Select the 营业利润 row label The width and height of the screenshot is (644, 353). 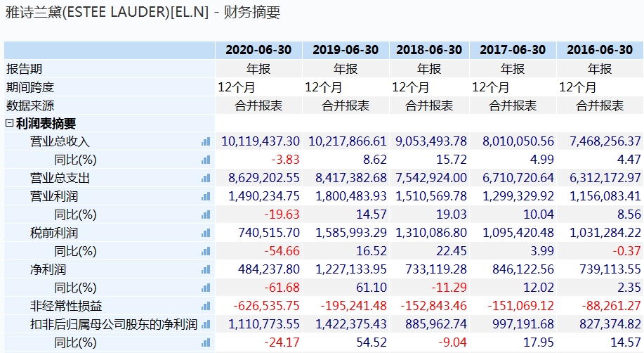tap(54, 196)
